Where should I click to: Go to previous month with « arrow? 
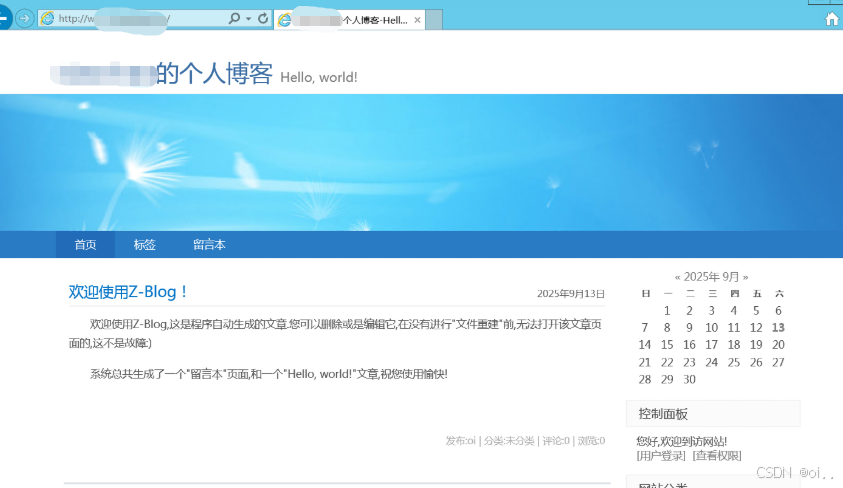(677, 277)
